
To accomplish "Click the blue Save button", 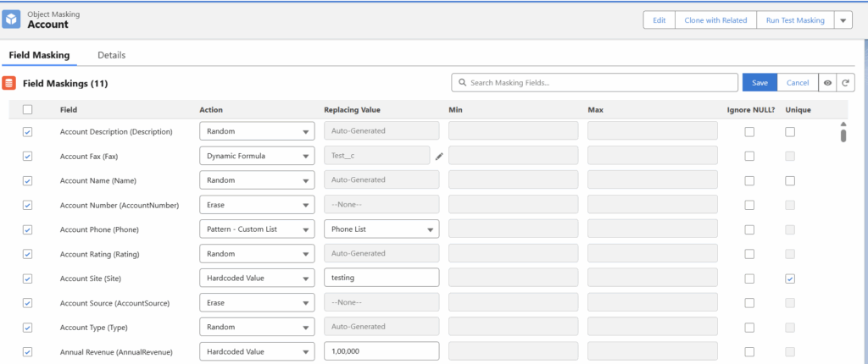I will point(759,83).
